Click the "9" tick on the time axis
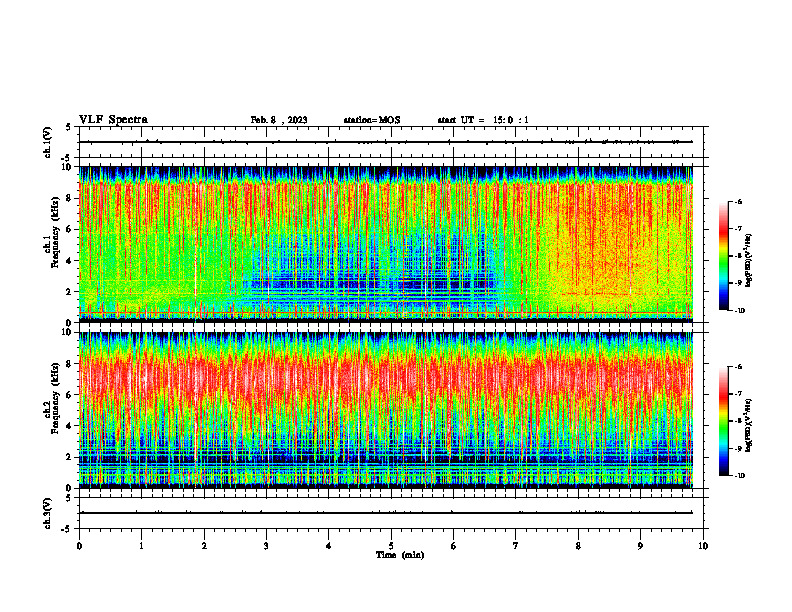The width and height of the screenshot is (792, 612). pos(640,546)
